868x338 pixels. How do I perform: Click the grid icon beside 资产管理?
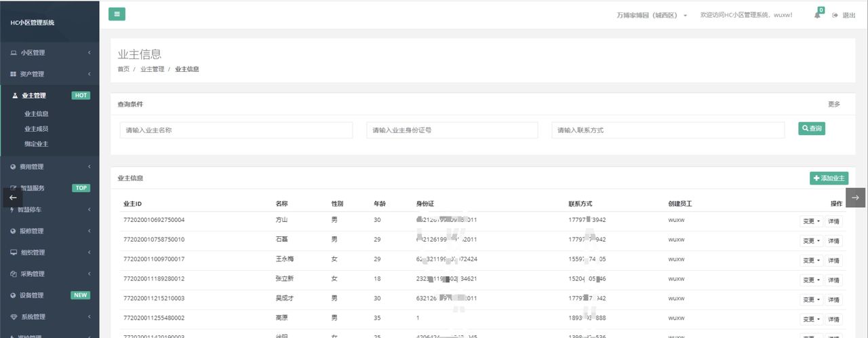click(x=14, y=74)
